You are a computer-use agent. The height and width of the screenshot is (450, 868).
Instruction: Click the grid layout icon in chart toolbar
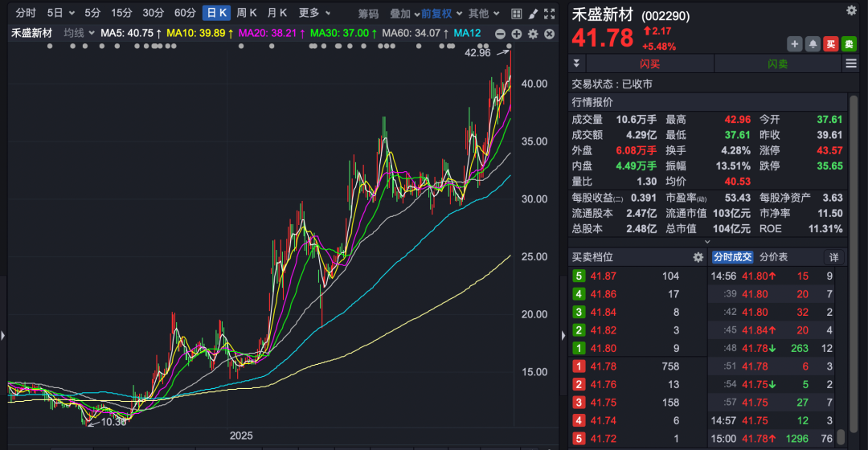click(516, 13)
